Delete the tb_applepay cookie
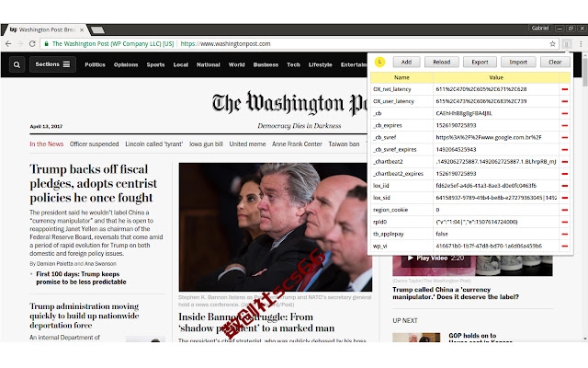 pos(564,234)
